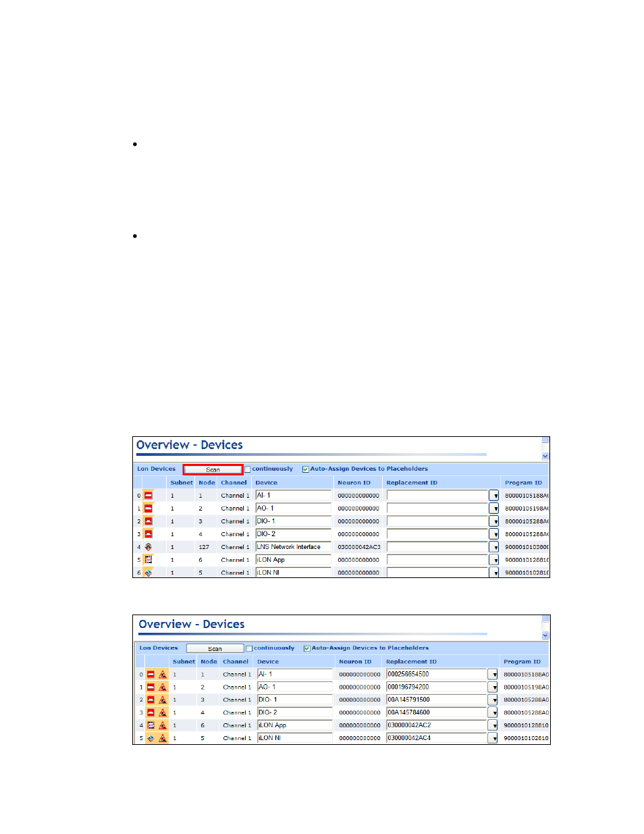Enable continuously checkbox in second screenshot
The width and height of the screenshot is (644, 834).
pyautogui.click(x=249, y=649)
